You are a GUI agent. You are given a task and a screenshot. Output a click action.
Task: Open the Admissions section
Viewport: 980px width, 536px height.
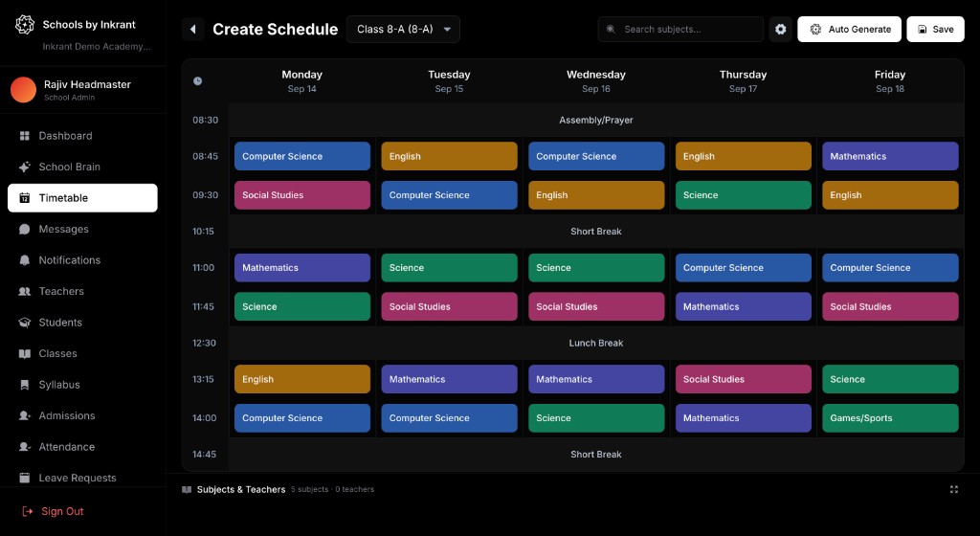click(x=82, y=415)
